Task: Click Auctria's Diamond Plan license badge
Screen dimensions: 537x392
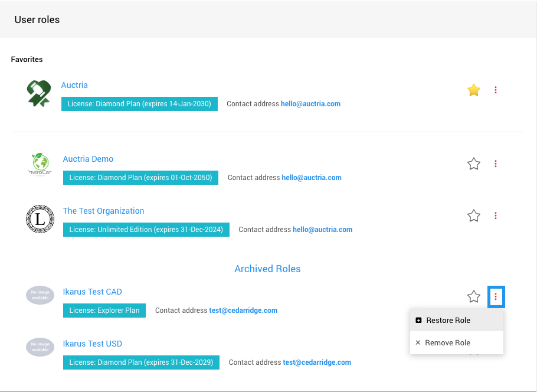Action: 139,104
